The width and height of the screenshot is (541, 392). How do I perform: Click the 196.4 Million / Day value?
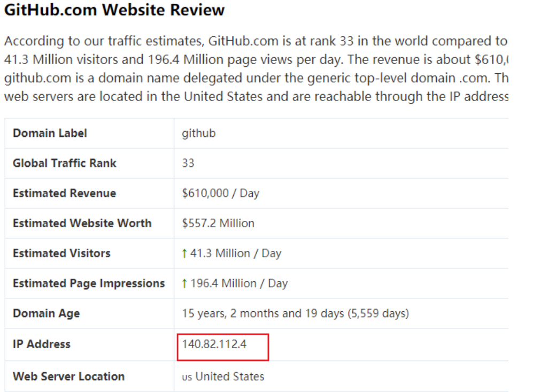[239, 283]
